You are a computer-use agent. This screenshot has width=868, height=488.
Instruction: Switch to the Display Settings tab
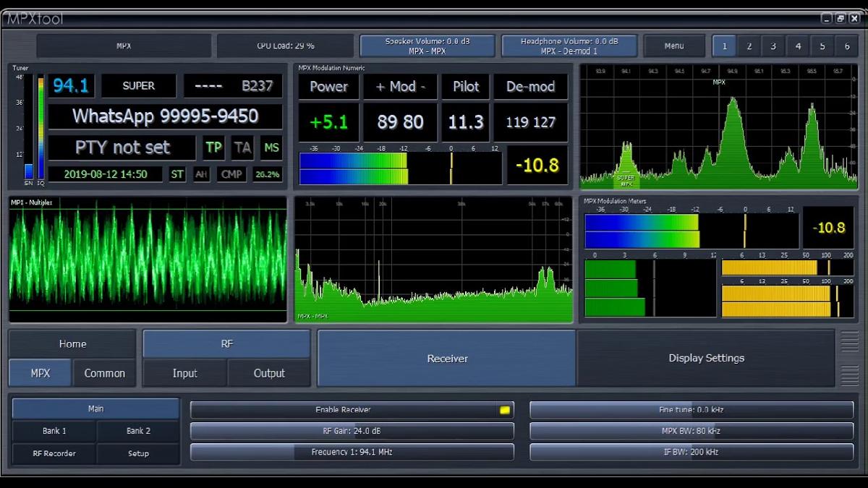point(706,358)
